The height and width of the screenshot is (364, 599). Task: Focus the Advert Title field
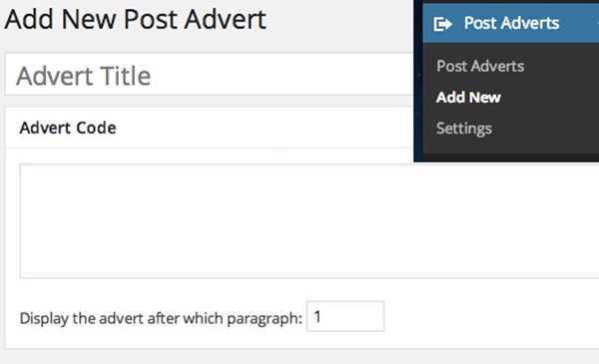click(210, 74)
